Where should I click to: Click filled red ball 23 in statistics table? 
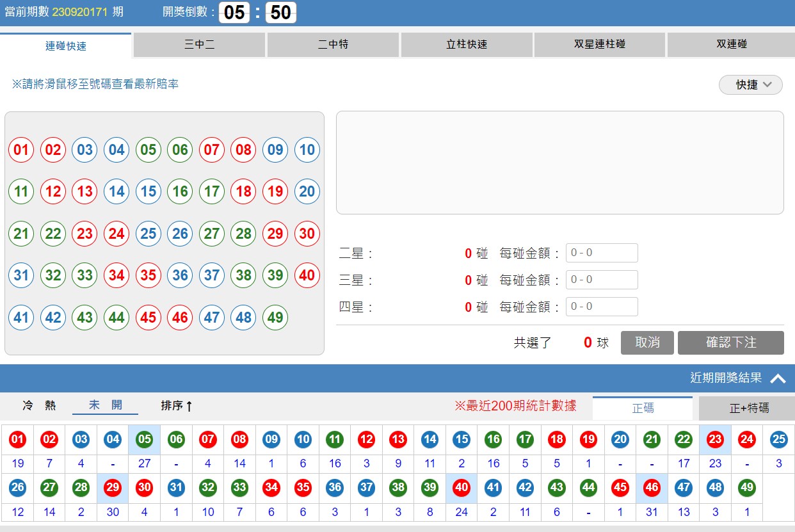(715, 440)
